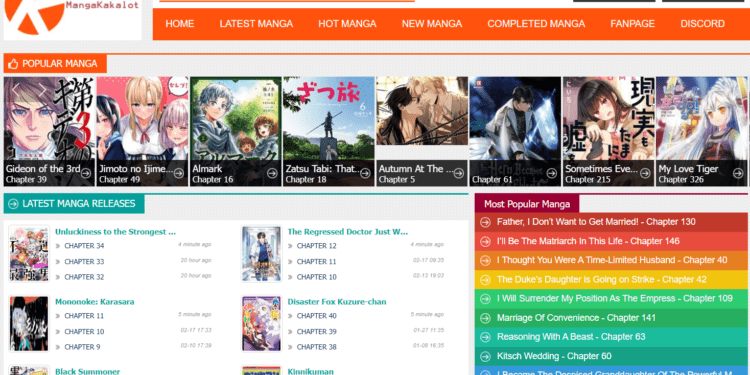Click the arrow icon beside The Duke's Daughter is Going on Strike

(485, 279)
